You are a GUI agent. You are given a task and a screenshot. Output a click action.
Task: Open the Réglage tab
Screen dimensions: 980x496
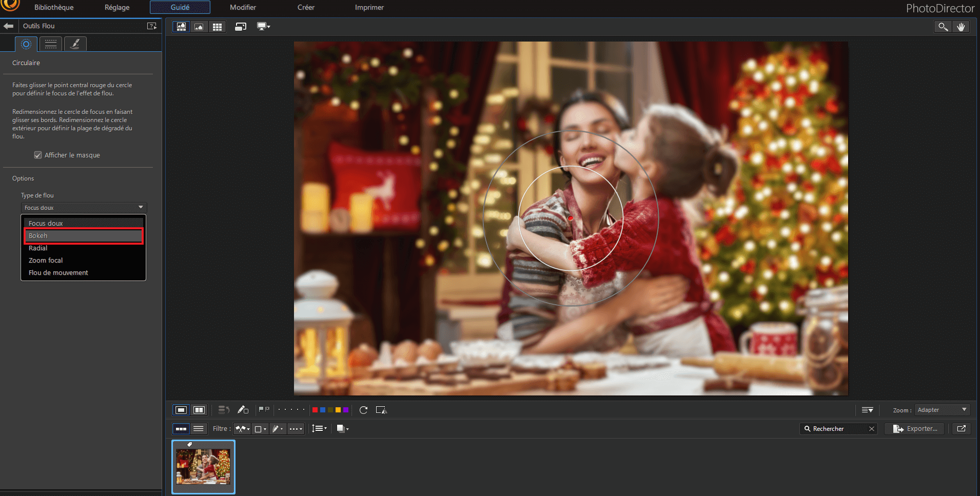[x=117, y=7]
